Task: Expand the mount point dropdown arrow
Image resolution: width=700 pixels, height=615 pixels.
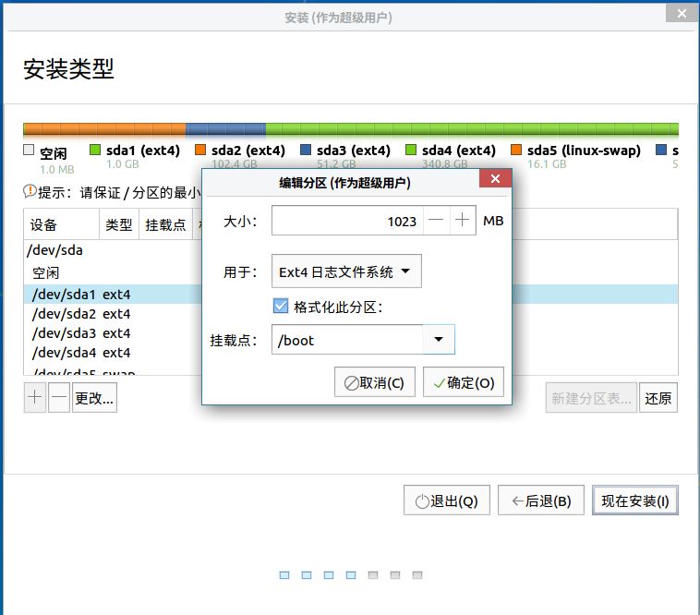Action: [439, 340]
